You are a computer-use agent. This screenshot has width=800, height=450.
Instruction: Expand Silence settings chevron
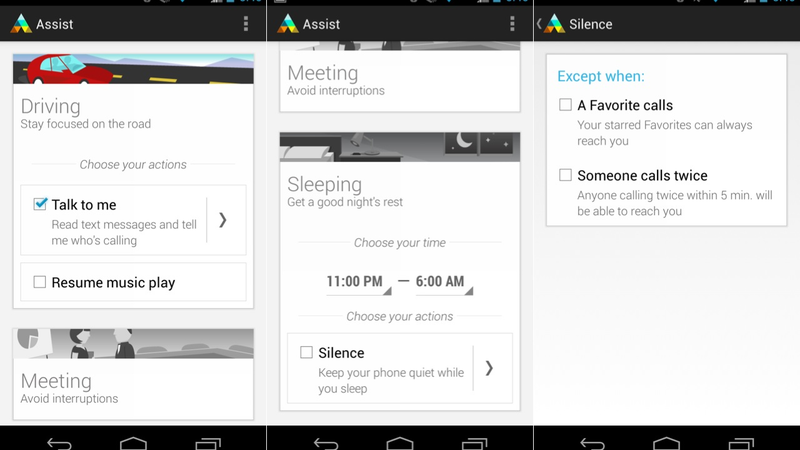click(489, 368)
